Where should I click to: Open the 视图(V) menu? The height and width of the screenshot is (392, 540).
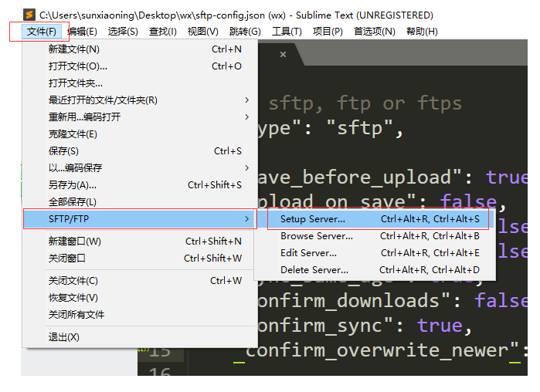[x=203, y=32]
